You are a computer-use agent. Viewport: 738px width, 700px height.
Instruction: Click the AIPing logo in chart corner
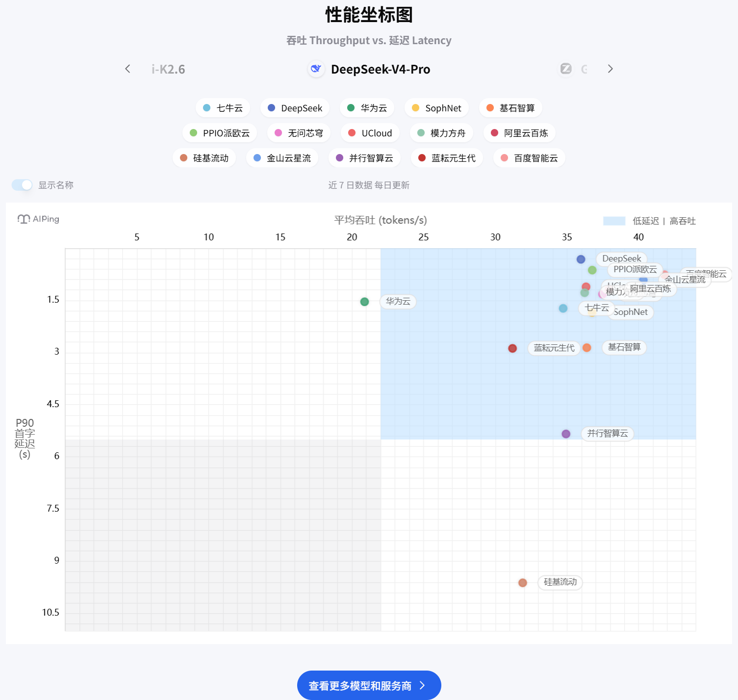(38, 219)
